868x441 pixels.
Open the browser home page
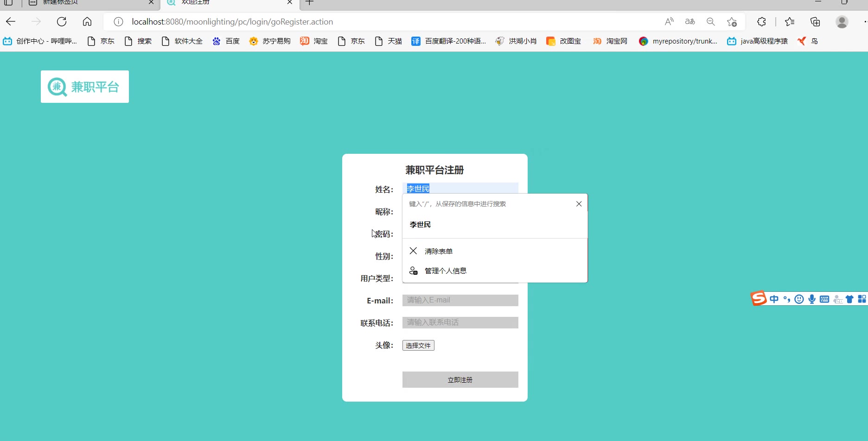(x=87, y=22)
